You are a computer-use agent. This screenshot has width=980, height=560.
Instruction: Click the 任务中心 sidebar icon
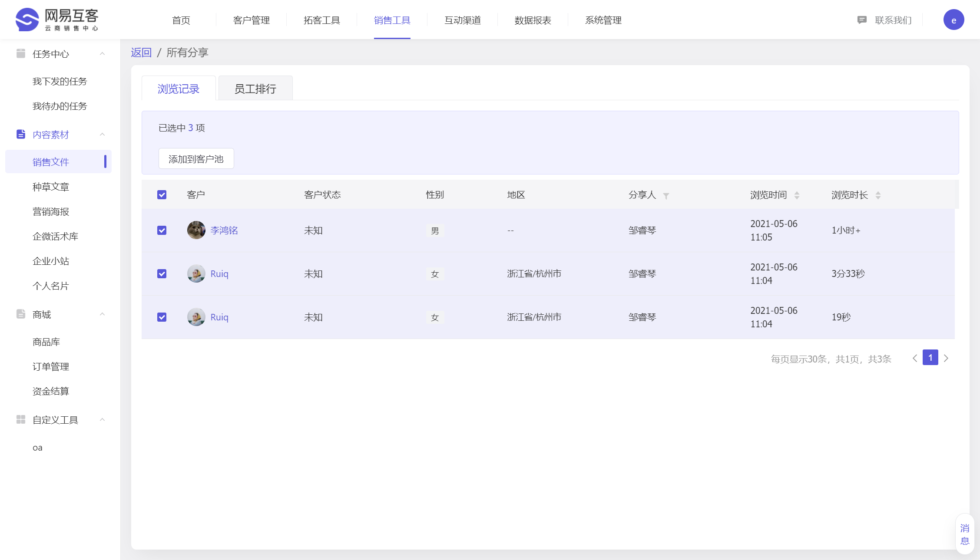[20, 53]
